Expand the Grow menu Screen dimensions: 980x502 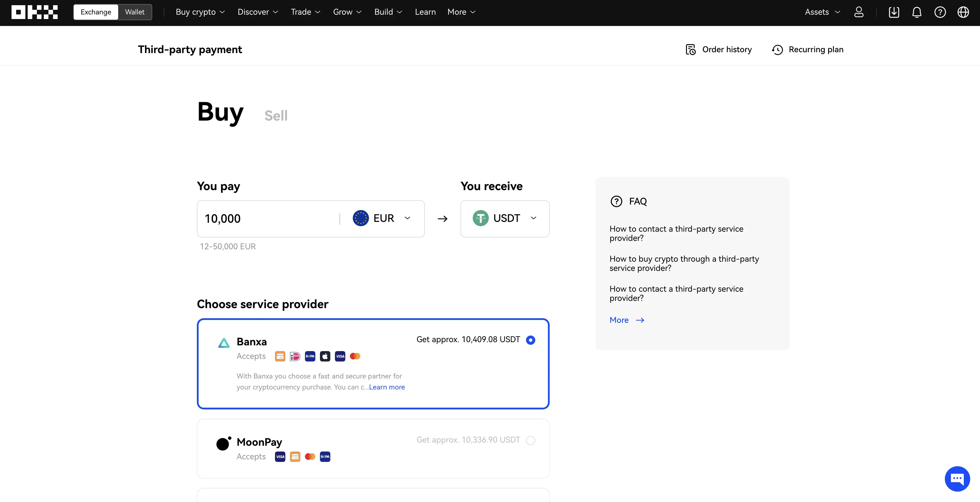pos(347,12)
